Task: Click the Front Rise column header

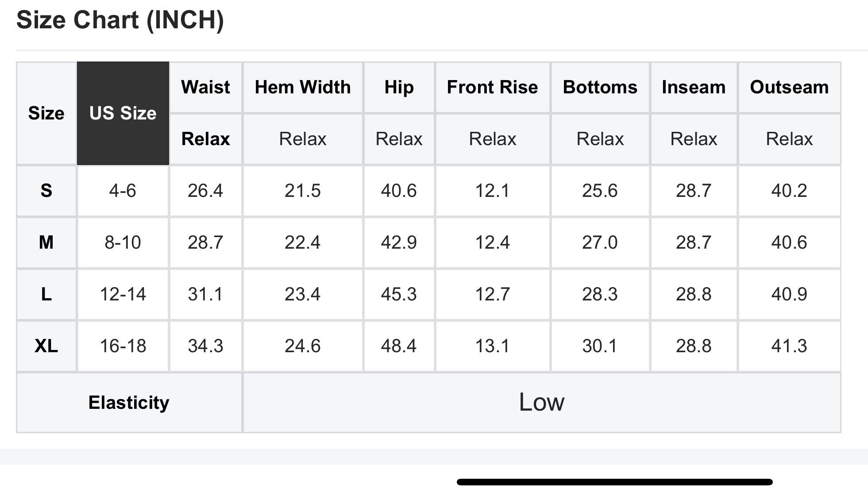Action: click(492, 87)
